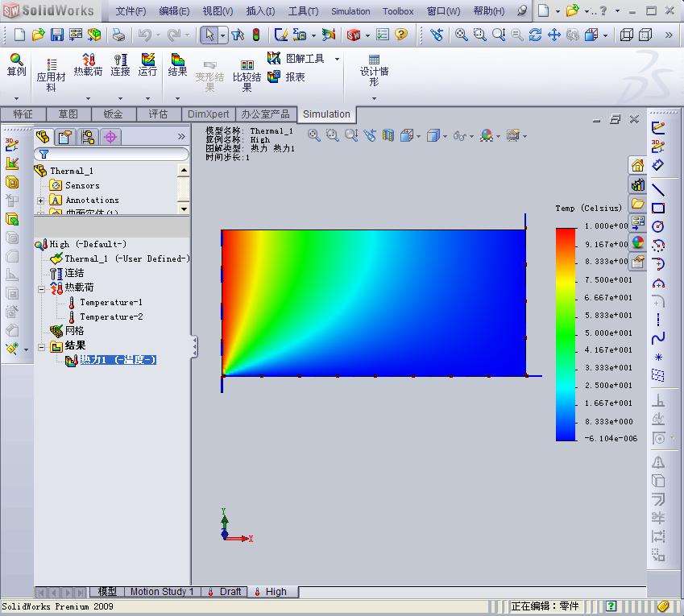Click the Rotate view icon
The height and width of the screenshot is (616, 684).
coord(535,35)
